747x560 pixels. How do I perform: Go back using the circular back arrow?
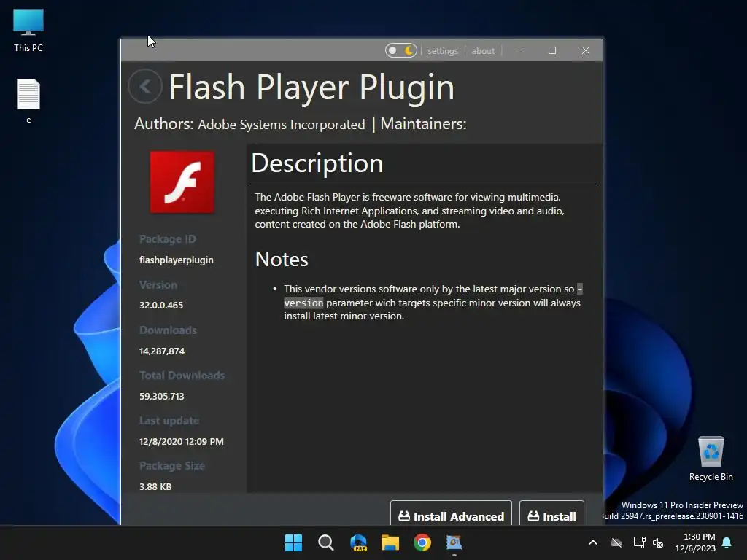coord(145,86)
